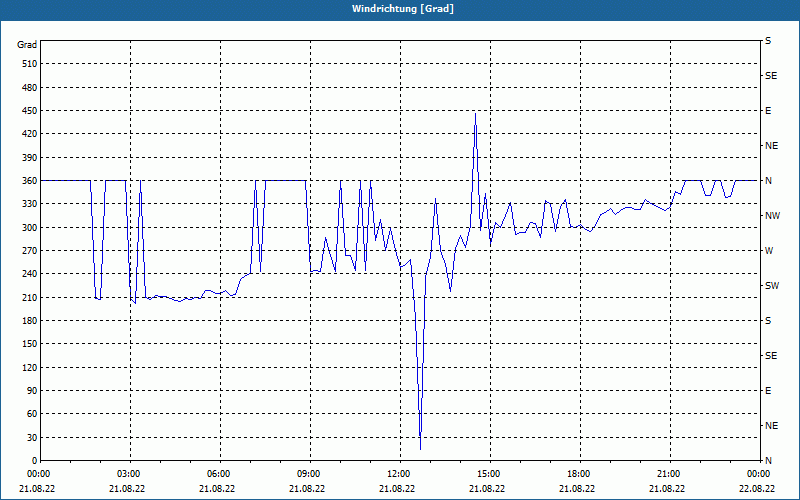Select the 120 value on the y-axis
800x500 pixels.
coord(30,367)
